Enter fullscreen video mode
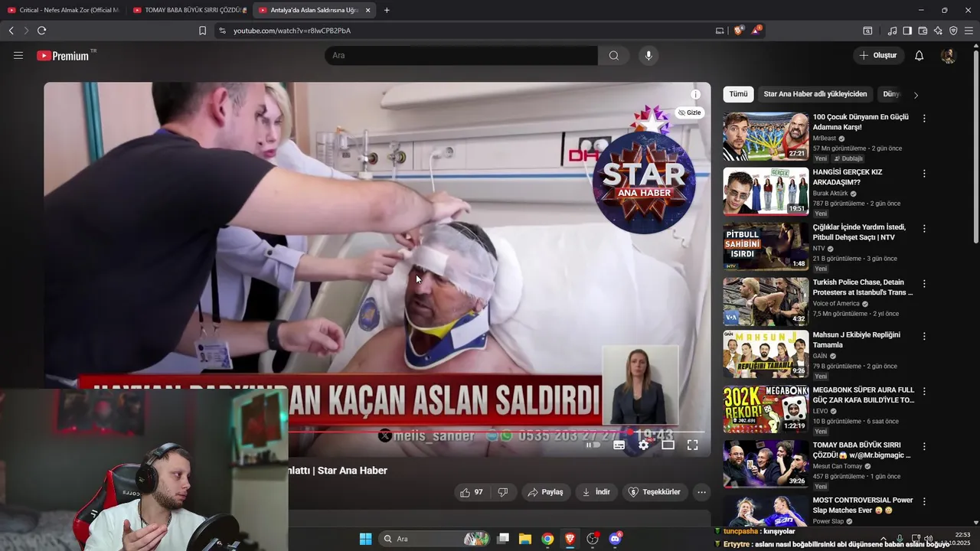Image resolution: width=980 pixels, height=551 pixels. coord(692,445)
